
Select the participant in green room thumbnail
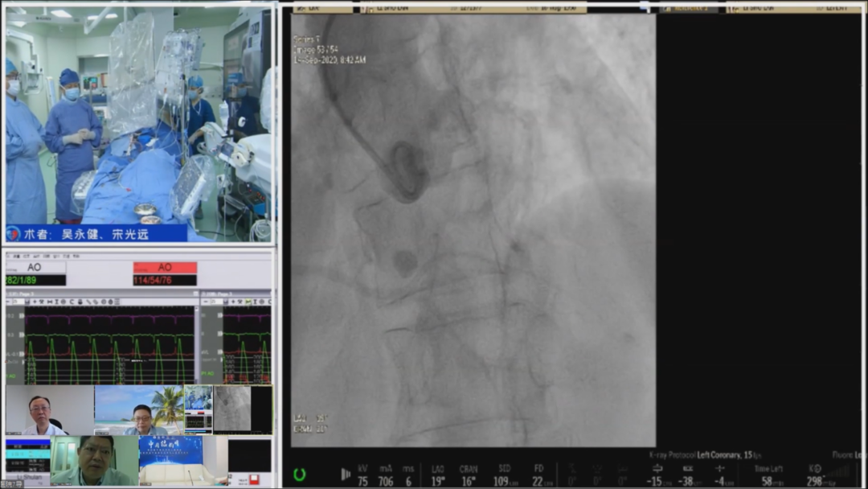point(94,461)
